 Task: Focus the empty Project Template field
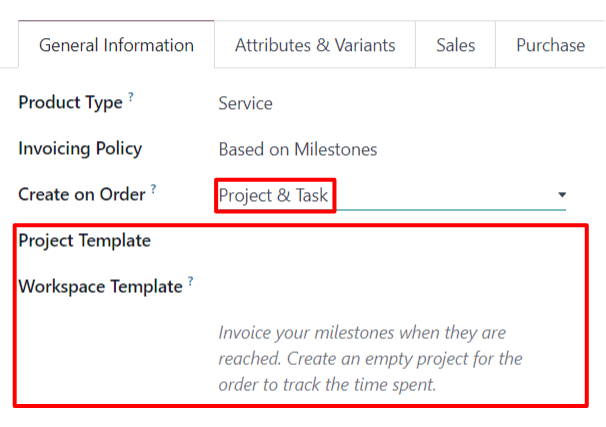pos(390,241)
